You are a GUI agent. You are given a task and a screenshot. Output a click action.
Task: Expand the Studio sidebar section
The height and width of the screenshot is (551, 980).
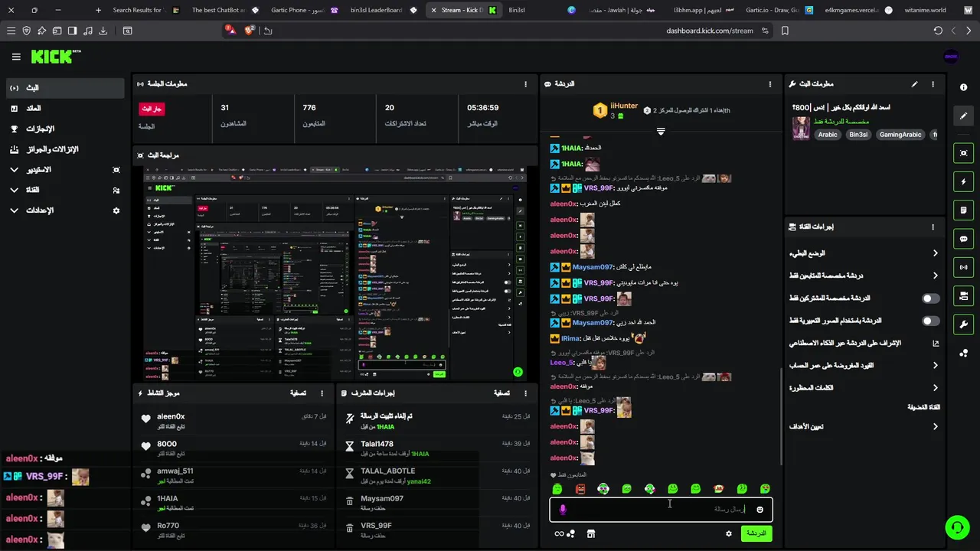[65, 170]
